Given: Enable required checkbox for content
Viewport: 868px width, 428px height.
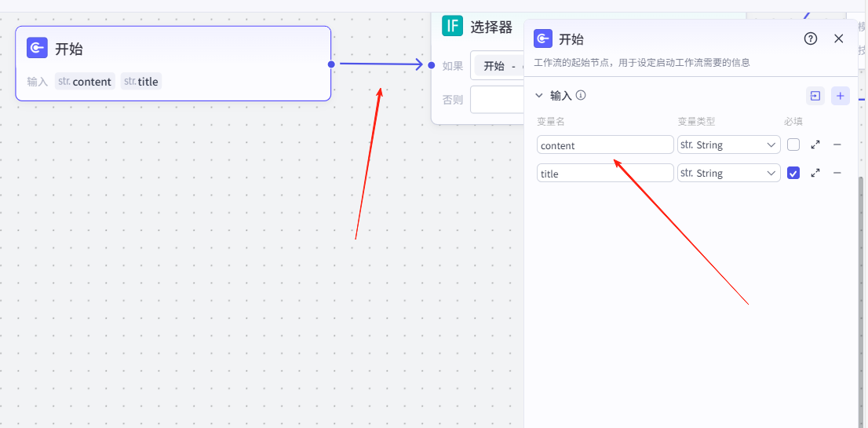Looking at the screenshot, I should (x=793, y=145).
